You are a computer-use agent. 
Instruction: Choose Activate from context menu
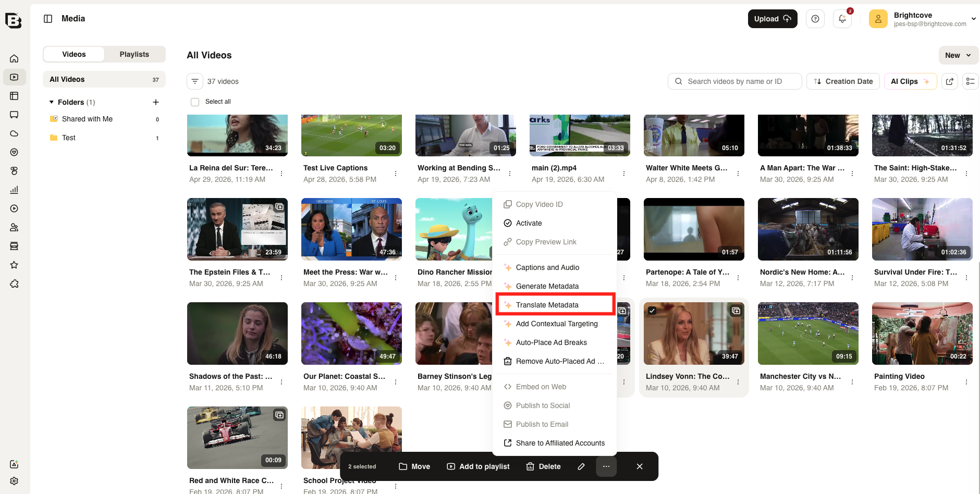[x=555, y=223]
